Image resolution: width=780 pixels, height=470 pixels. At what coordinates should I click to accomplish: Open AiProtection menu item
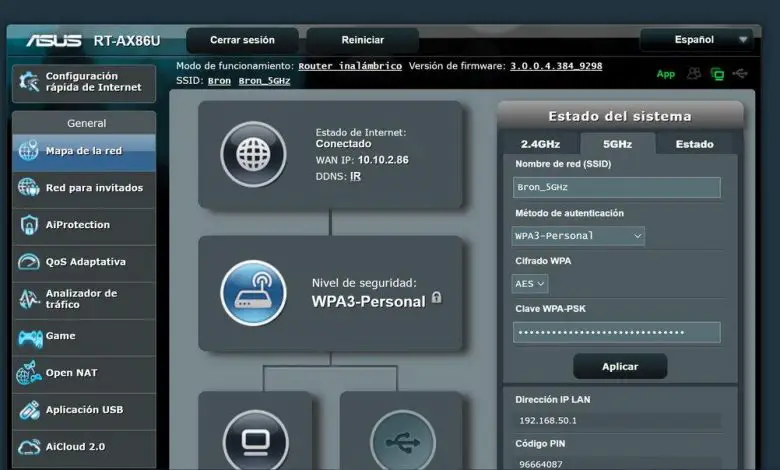click(84, 225)
